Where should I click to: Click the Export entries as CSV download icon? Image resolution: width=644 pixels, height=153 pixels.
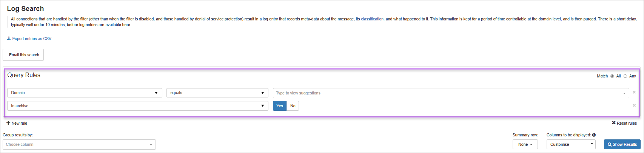[9, 39]
